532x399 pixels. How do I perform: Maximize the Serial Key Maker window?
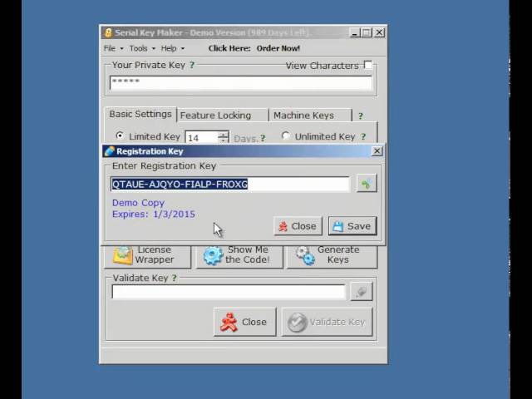367,33
